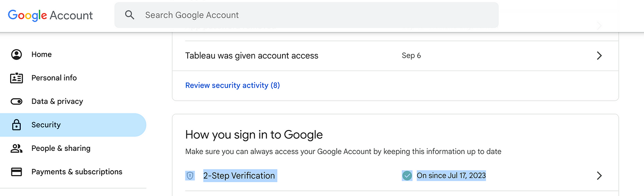Open the Personal info menu item
The width and height of the screenshot is (644, 196).
pos(54,78)
